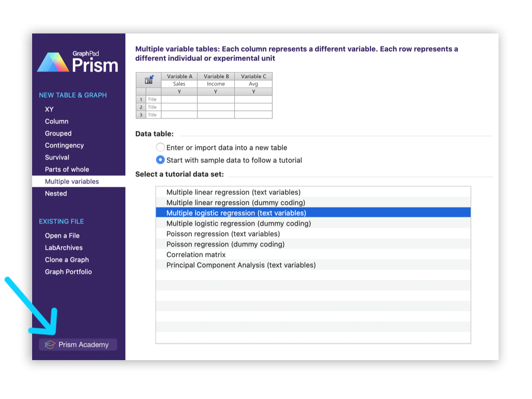Open a File from the sidebar

62,235
